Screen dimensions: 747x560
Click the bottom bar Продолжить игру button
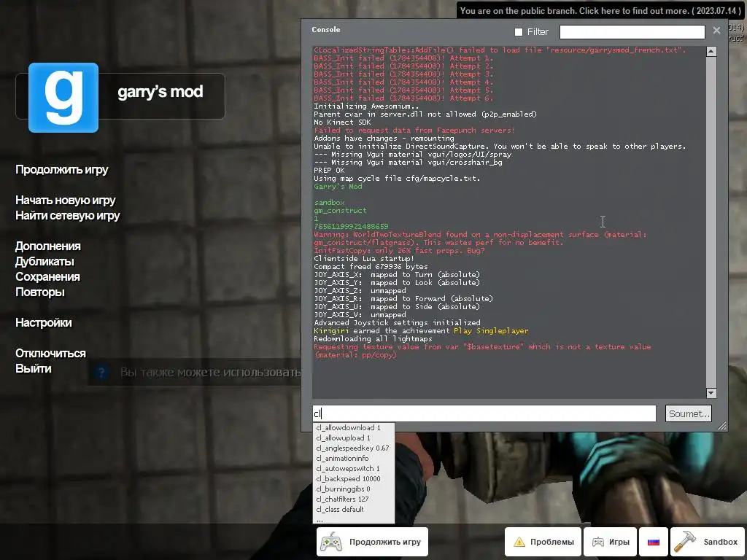372,542
